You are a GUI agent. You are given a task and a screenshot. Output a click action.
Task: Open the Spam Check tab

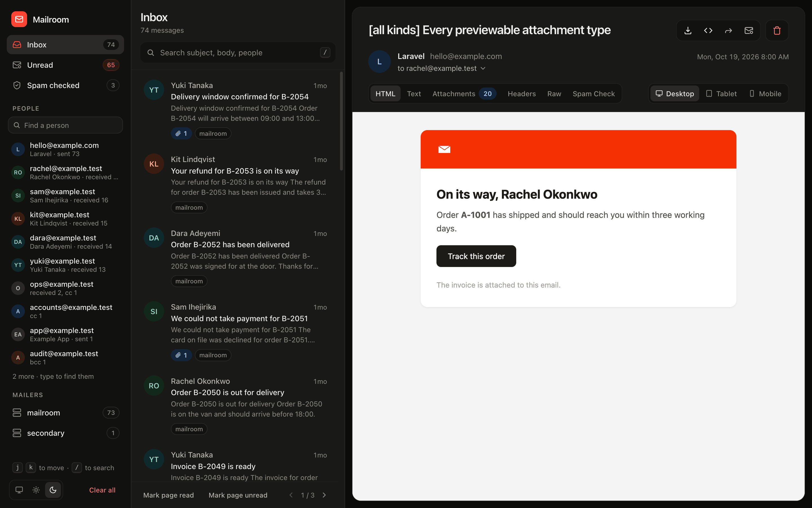[x=593, y=94]
